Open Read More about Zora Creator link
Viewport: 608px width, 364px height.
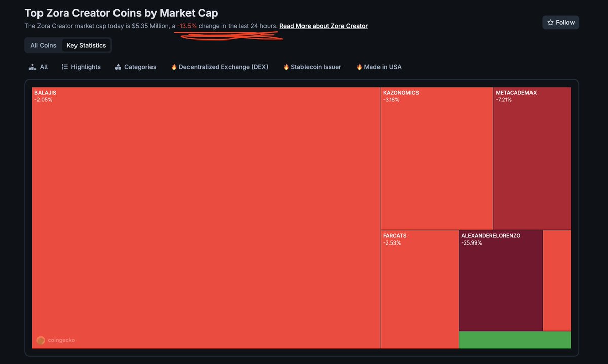tap(323, 26)
